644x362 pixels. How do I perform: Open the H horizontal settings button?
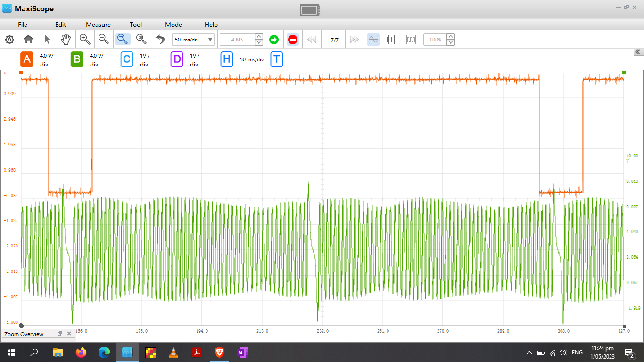(227, 59)
